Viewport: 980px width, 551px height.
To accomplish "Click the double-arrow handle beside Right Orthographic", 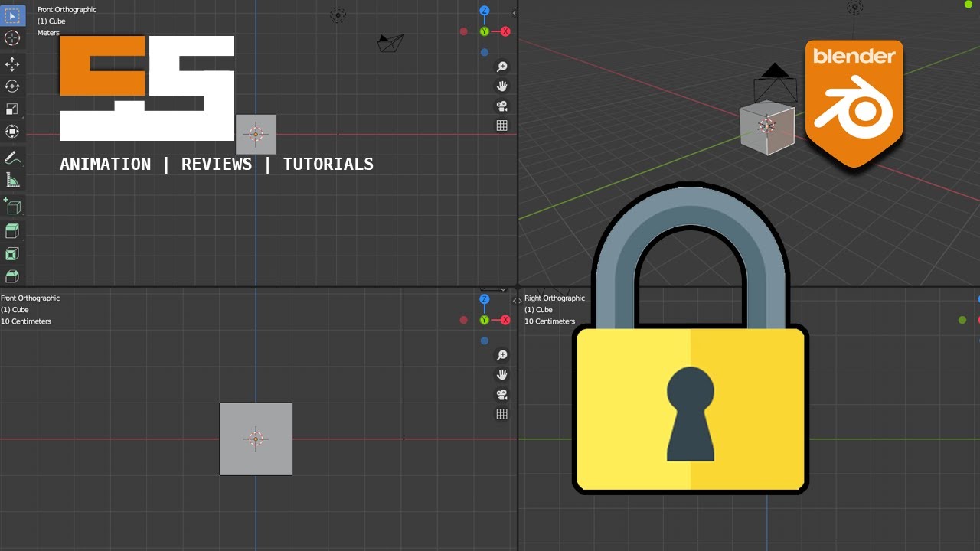I will coord(517,302).
